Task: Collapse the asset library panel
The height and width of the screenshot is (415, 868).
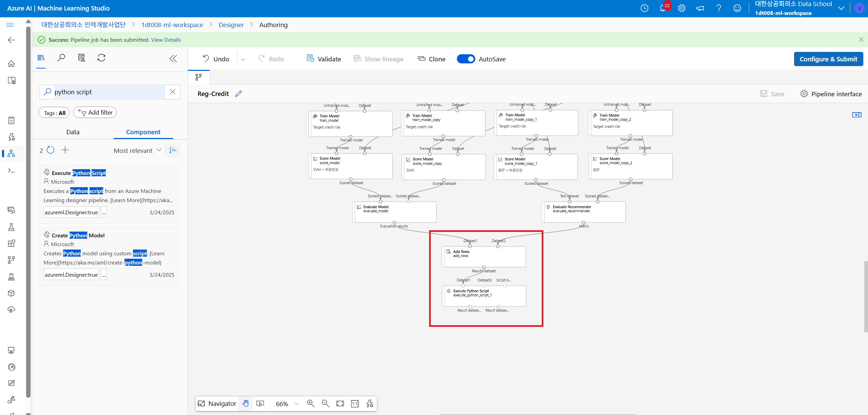Action: (x=173, y=59)
